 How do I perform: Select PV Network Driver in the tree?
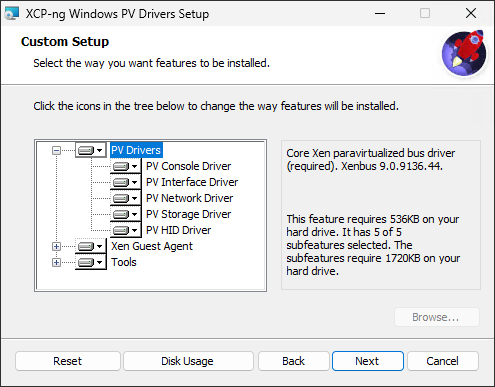coord(190,198)
